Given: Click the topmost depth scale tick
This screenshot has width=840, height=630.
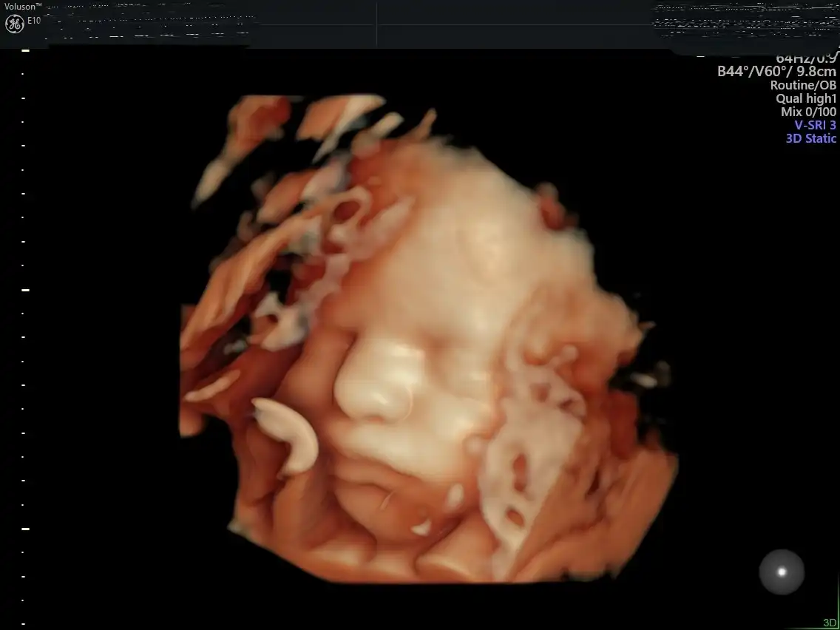Looking at the screenshot, I should [25, 50].
